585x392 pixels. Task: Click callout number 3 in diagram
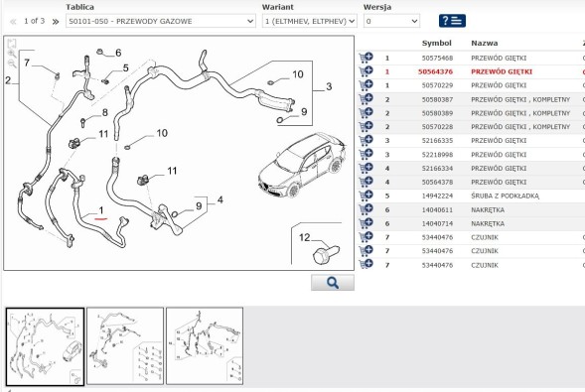tap(329, 86)
